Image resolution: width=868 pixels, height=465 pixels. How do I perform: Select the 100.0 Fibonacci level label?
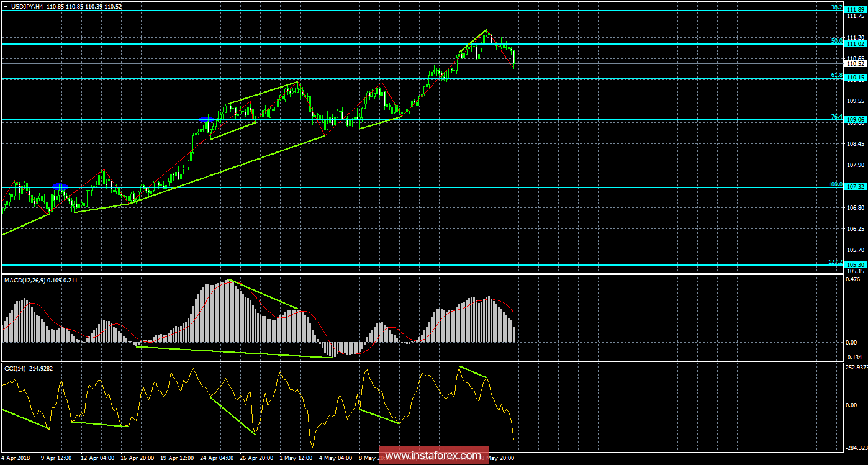pos(835,184)
